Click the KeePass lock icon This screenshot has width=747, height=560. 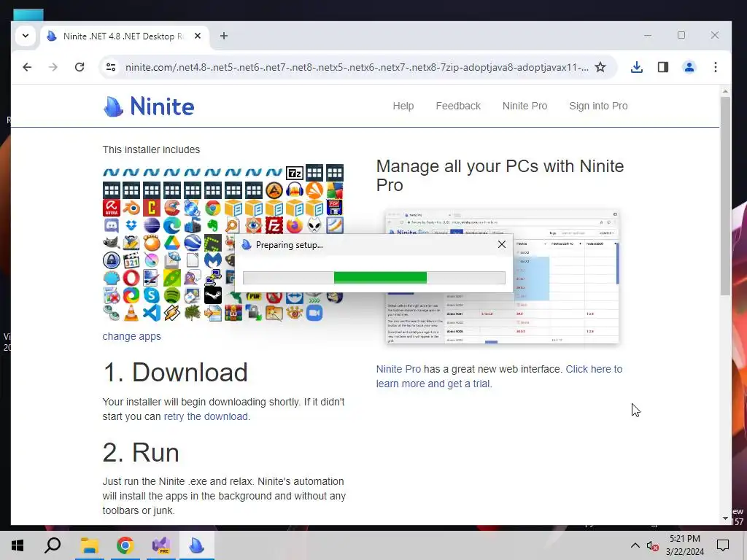click(111, 260)
